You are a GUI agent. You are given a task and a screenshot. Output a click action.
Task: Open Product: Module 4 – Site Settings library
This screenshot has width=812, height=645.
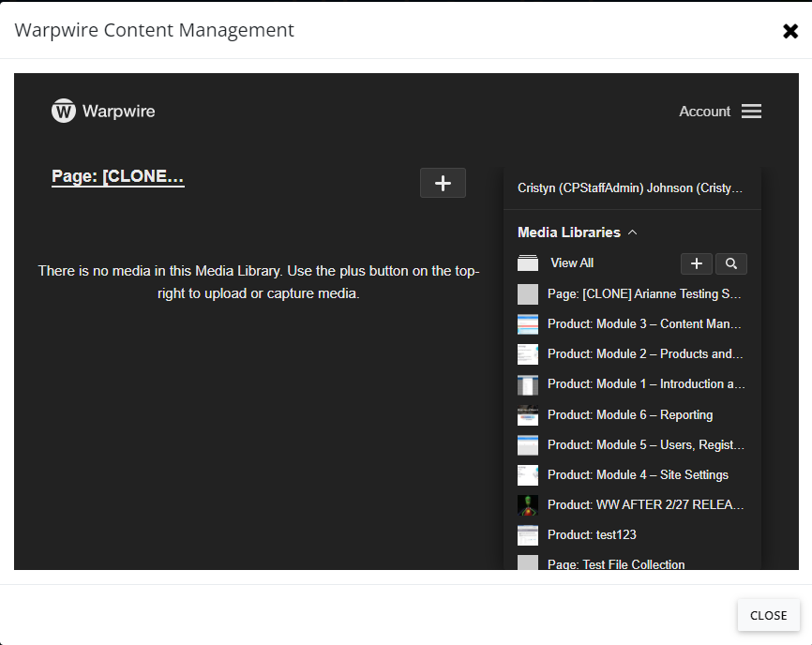pyautogui.click(x=638, y=475)
